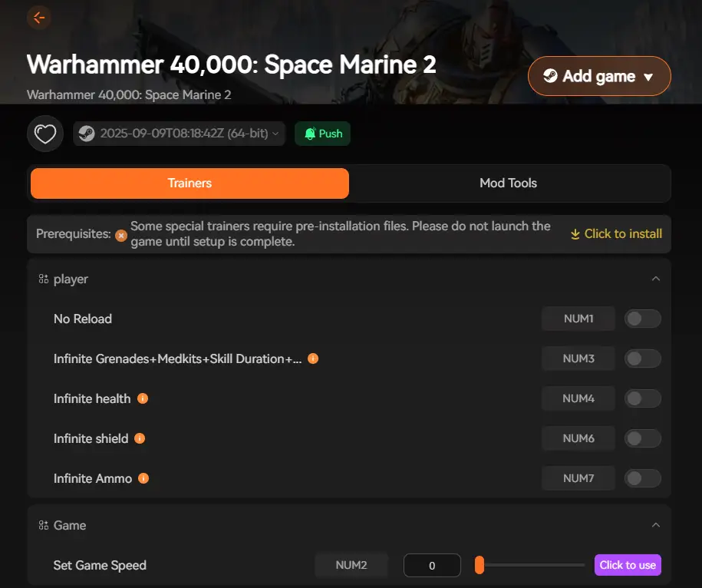Switch on the Infinite Ammo toggle
The width and height of the screenshot is (702, 588).
(x=642, y=478)
